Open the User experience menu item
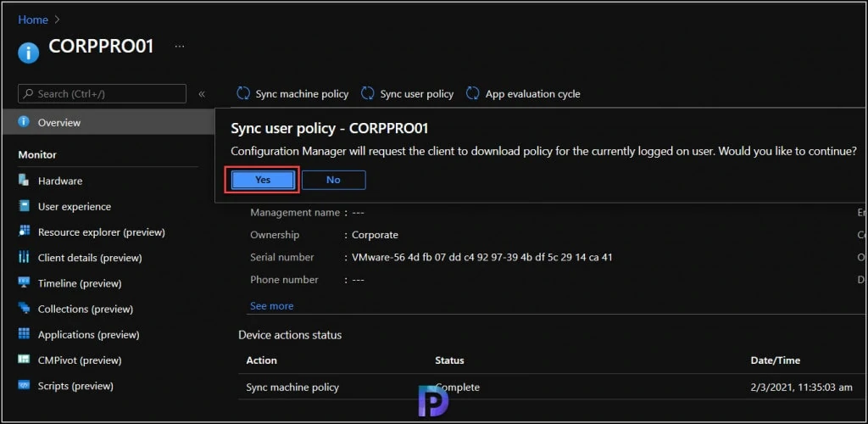Viewport: 868px width, 424px height. point(75,206)
